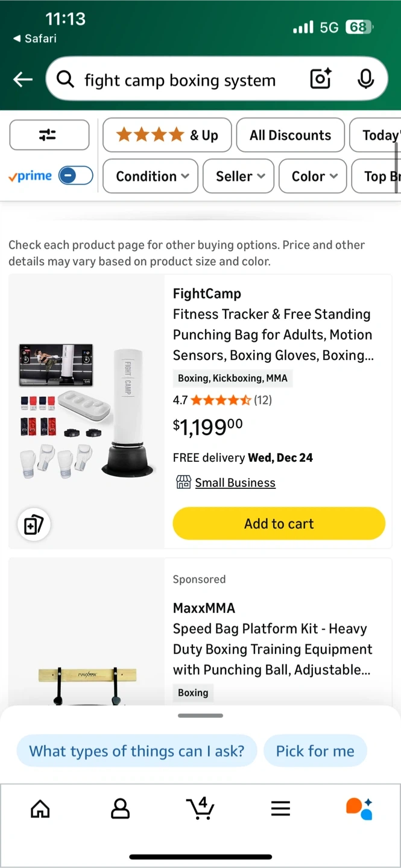
Task: Expand the Condition dropdown
Action: tap(151, 176)
